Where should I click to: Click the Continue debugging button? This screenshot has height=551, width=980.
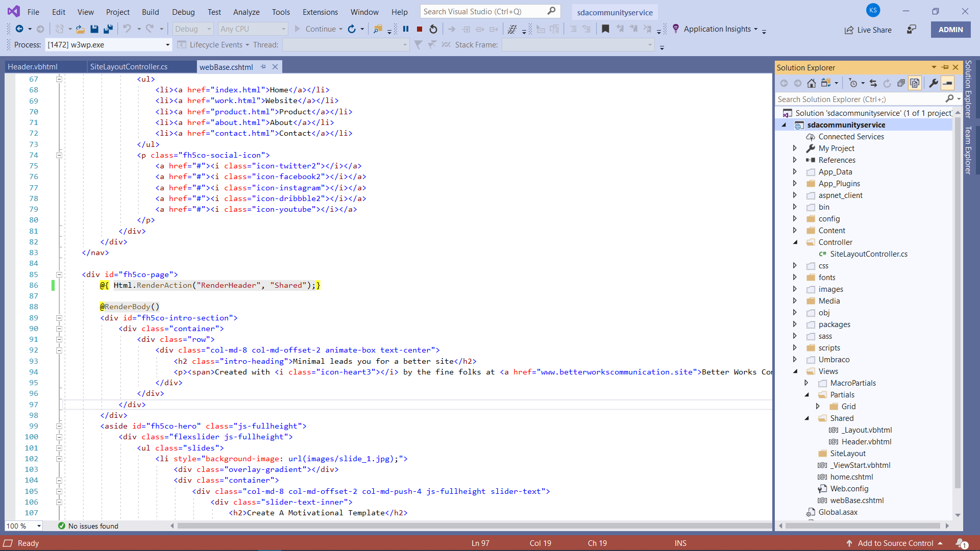click(x=315, y=29)
